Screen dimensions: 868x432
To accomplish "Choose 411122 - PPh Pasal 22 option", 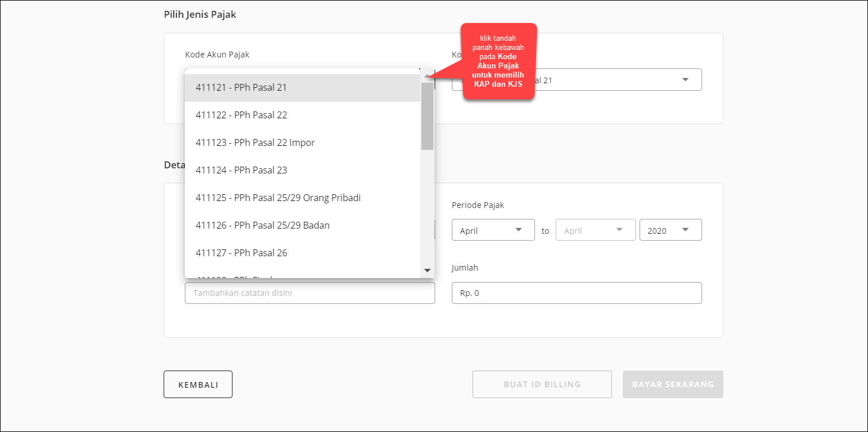I will tap(303, 115).
